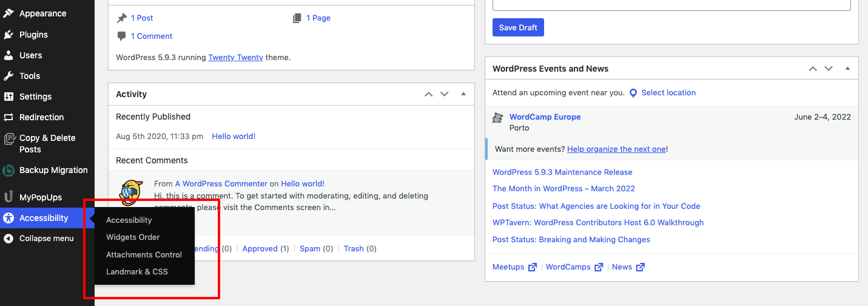Viewport: 868px width, 306px height.
Task: Click the Redirection arrows icon
Action: [8, 117]
